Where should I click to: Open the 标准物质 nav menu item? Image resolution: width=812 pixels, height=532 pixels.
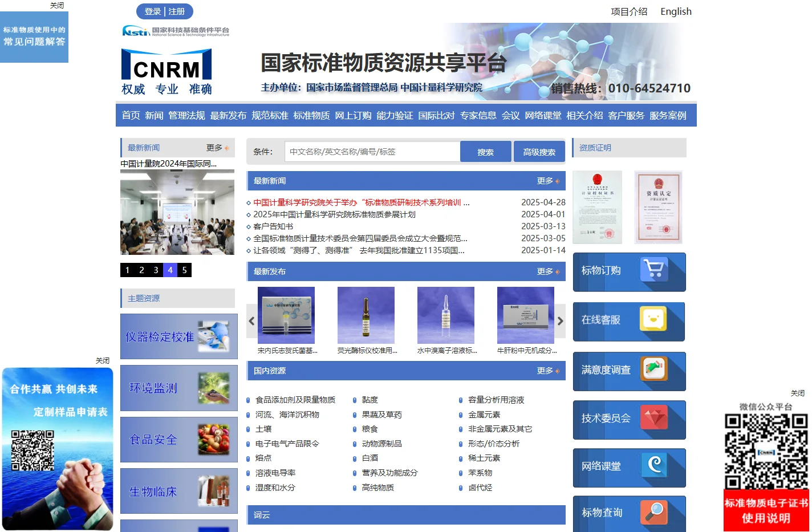(x=311, y=115)
